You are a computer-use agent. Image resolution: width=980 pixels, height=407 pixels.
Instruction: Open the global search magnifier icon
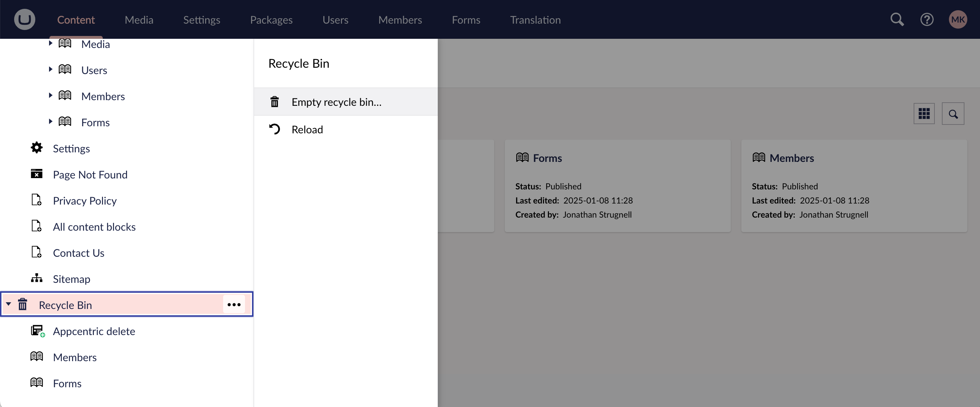coord(897,19)
